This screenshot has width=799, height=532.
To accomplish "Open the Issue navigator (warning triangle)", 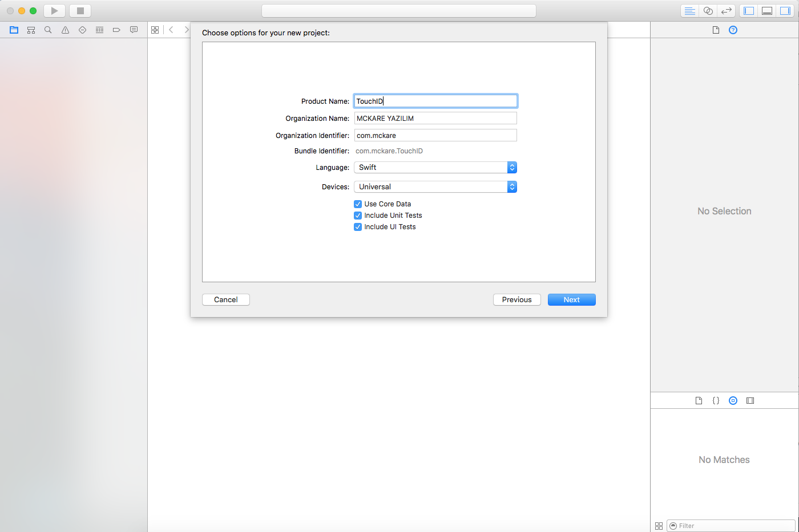I will (x=65, y=30).
